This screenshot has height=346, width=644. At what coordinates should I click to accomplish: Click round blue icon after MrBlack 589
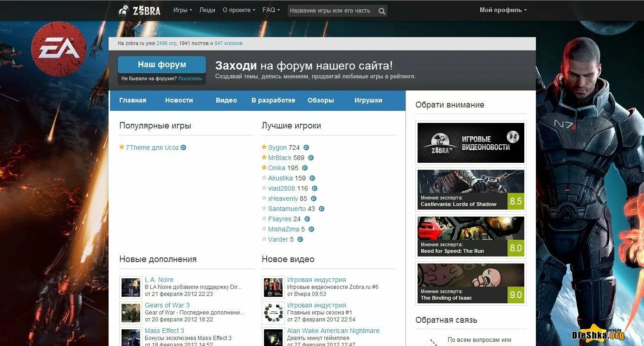pos(311,158)
